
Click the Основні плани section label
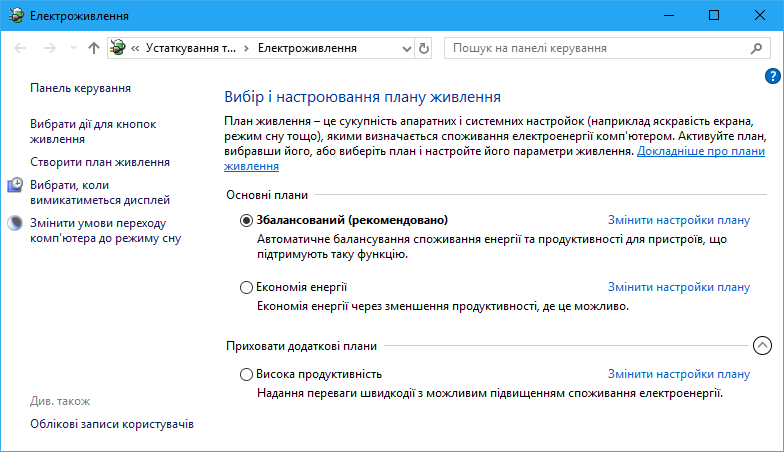coord(267,195)
